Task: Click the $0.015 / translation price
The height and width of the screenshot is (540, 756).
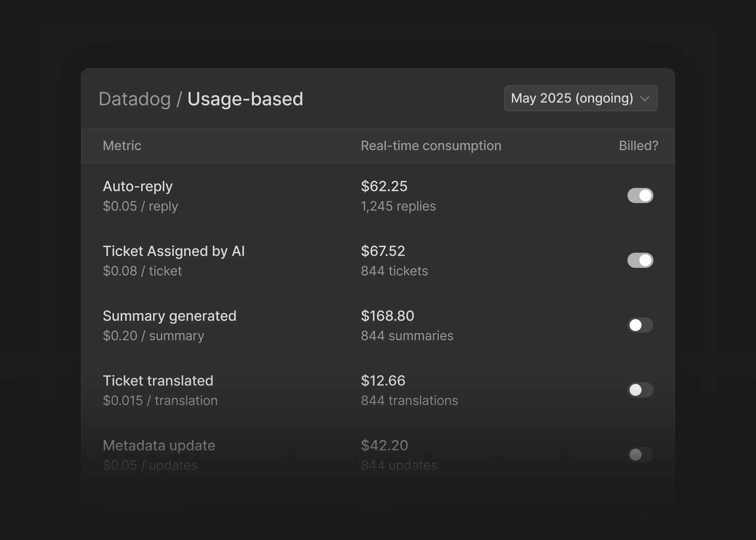Action: [160, 401]
